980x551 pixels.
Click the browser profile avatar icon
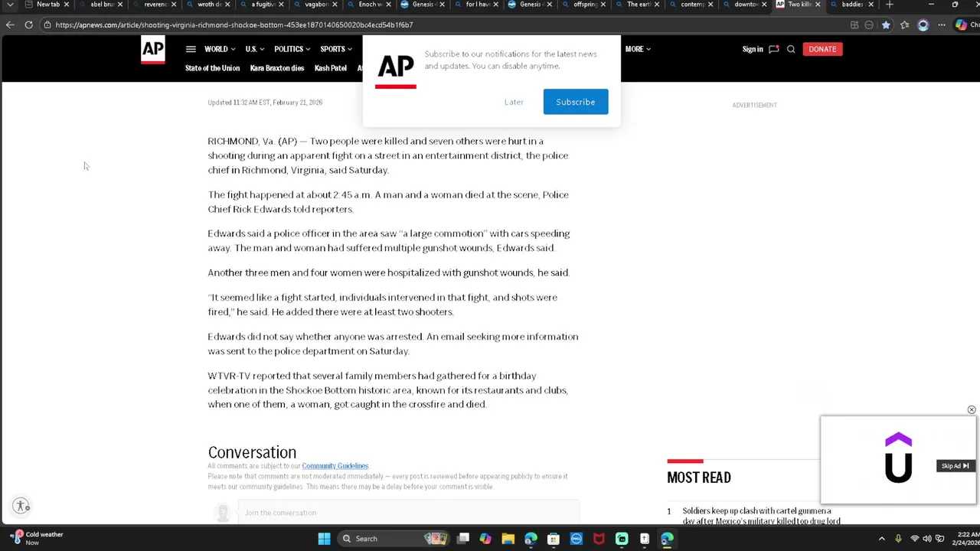pyautogui.click(x=923, y=24)
